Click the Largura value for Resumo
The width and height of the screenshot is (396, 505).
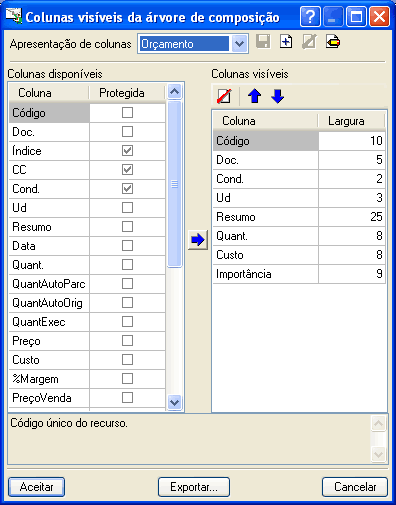[352, 217]
